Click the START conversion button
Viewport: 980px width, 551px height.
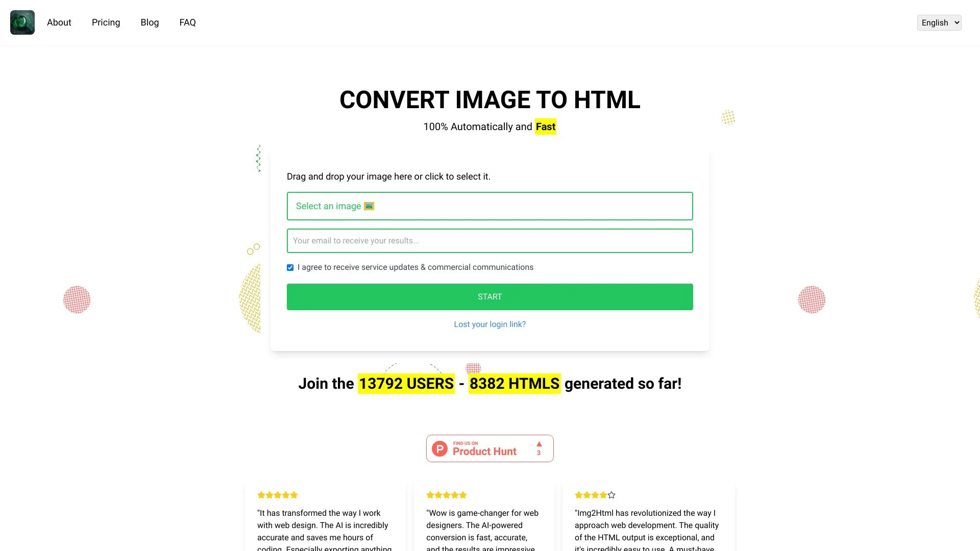click(x=489, y=297)
